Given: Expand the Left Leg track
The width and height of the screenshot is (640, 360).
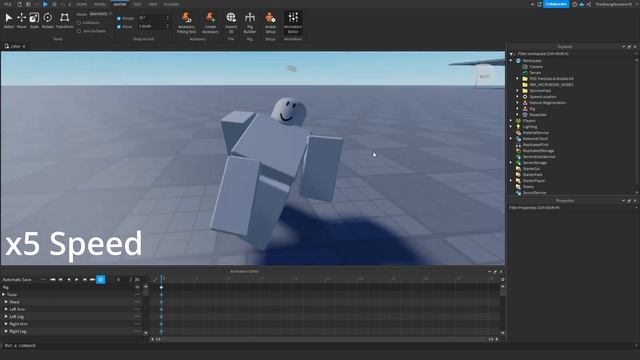Looking at the screenshot, I should (x=6, y=316).
